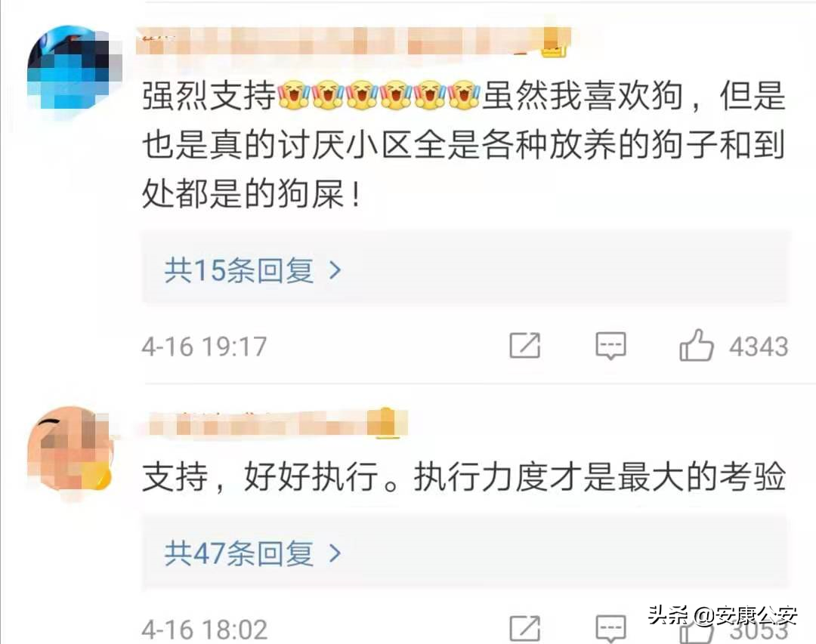
Task: Click the 头条 @安康公安 watermark
Action: [x=722, y=615]
